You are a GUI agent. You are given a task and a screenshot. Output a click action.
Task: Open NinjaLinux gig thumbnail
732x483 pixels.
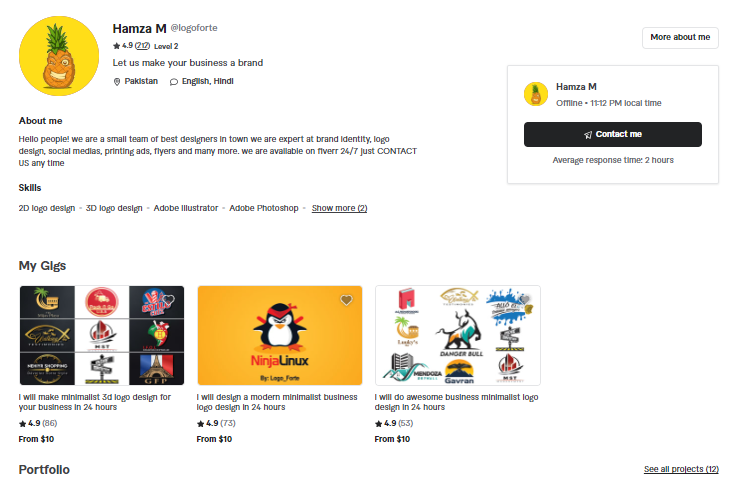point(280,336)
